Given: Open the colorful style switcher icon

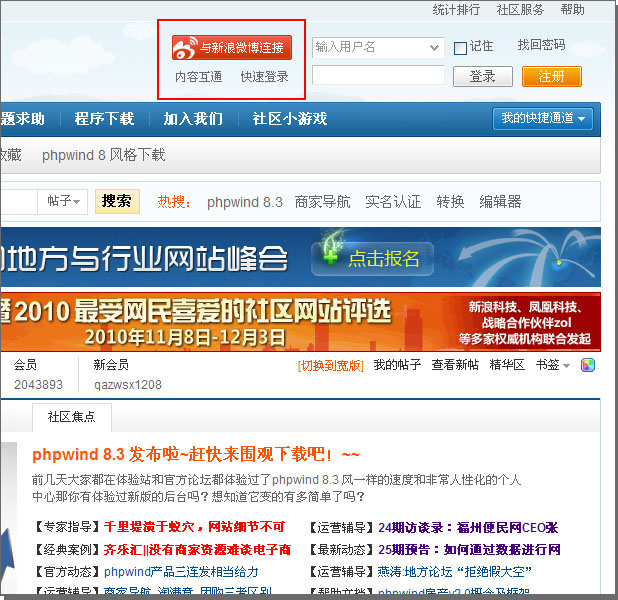Looking at the screenshot, I should coord(588,365).
